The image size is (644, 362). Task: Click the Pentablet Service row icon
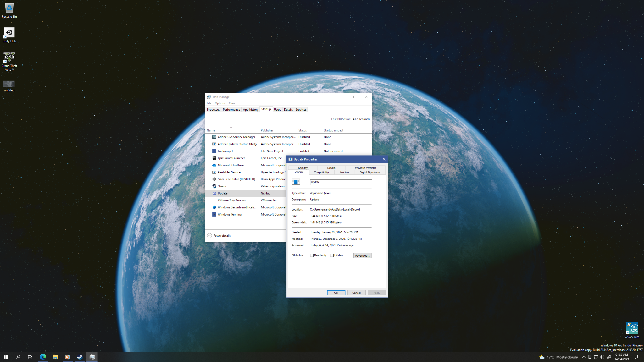(x=214, y=172)
